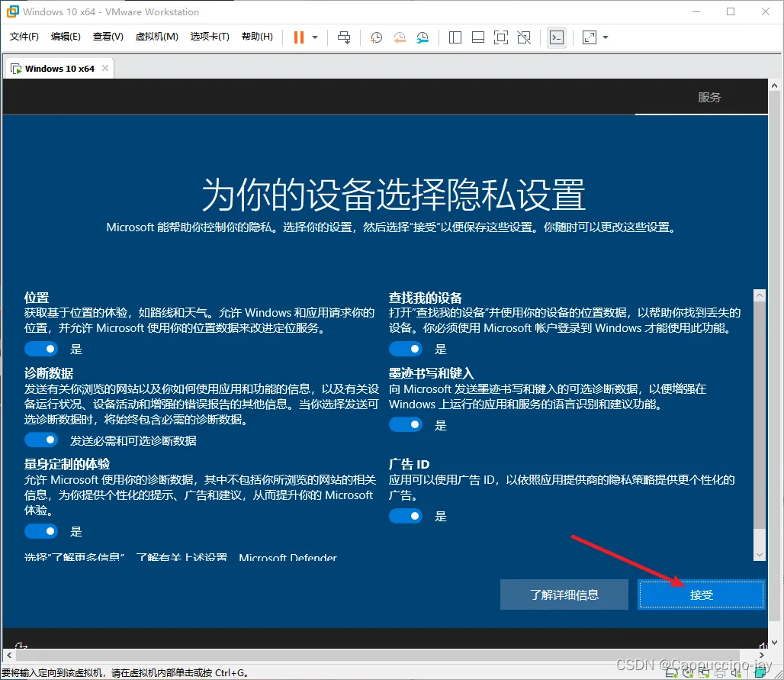Screen dimensions: 784x680
Task: Revert virtual machine to previous snapshot
Action: point(400,37)
